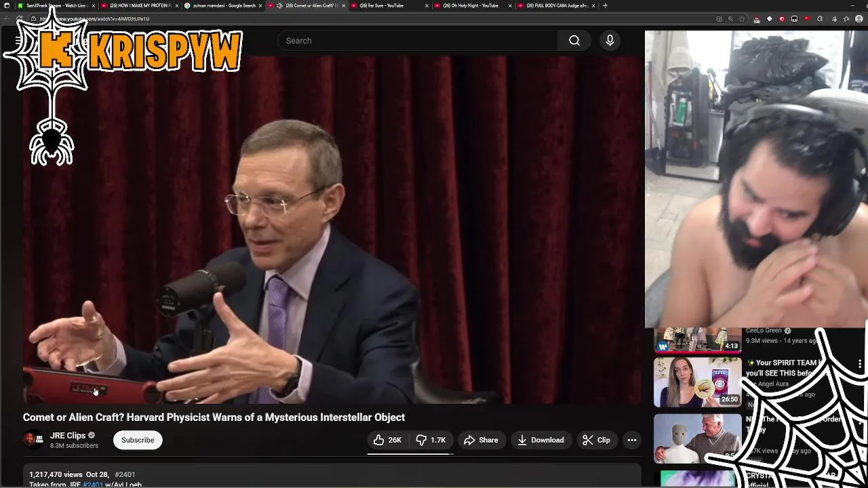
Task: Subscribe to JRE Clips channel
Action: coord(138,440)
